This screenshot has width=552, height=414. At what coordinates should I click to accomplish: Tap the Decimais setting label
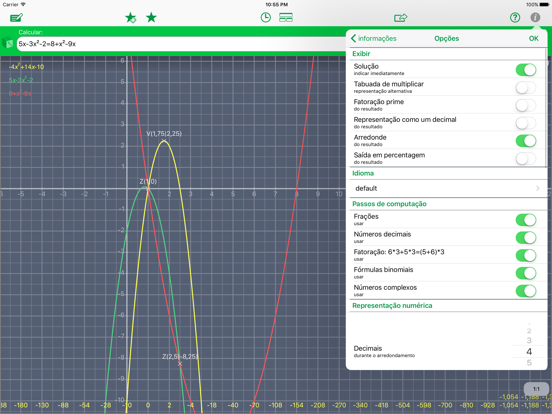pos(368,348)
